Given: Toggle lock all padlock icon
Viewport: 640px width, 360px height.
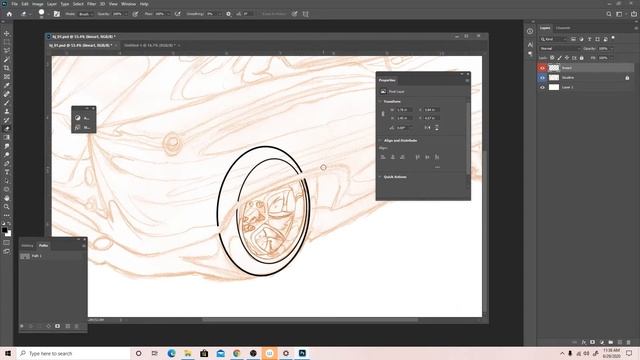Looking at the screenshot, I should coord(581,58).
